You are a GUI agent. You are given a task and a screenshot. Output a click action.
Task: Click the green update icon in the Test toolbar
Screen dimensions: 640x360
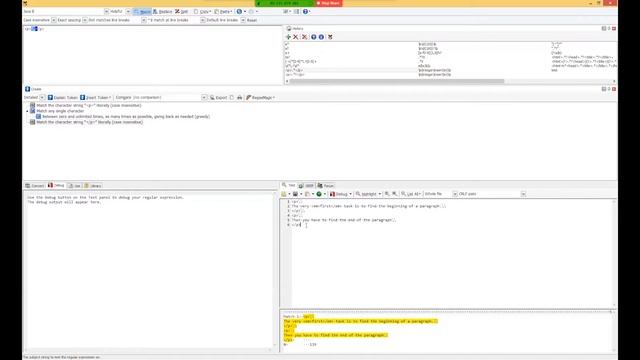pyautogui.click(x=319, y=194)
